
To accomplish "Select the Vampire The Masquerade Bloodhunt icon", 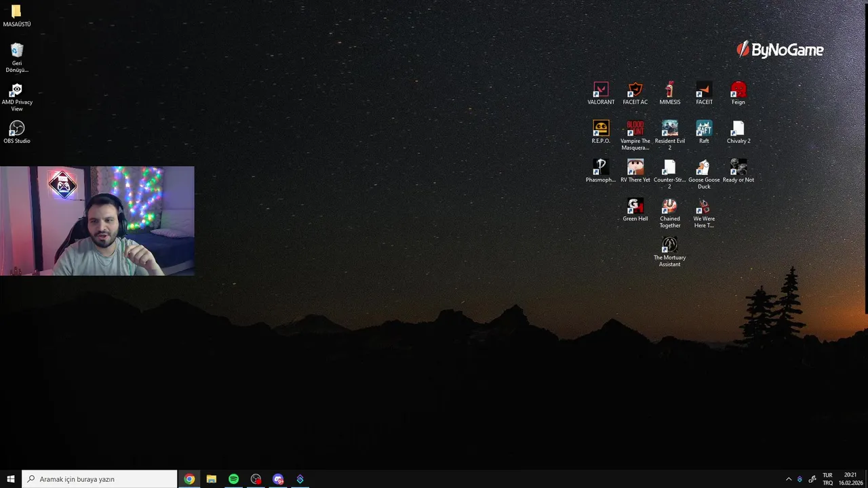I will [635, 136].
